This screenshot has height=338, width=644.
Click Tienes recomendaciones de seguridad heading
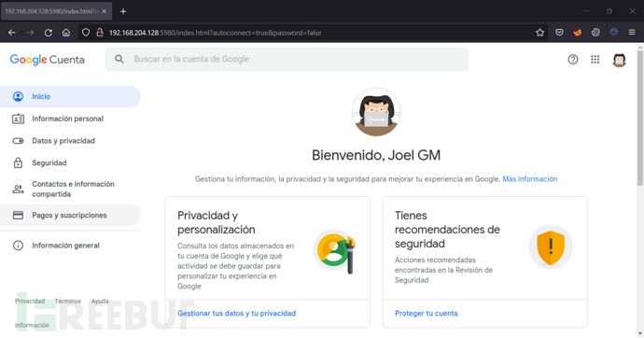click(447, 230)
